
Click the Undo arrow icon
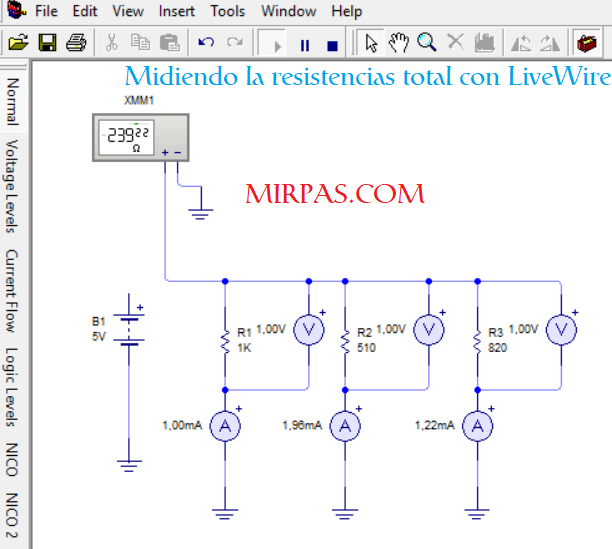[x=206, y=42]
